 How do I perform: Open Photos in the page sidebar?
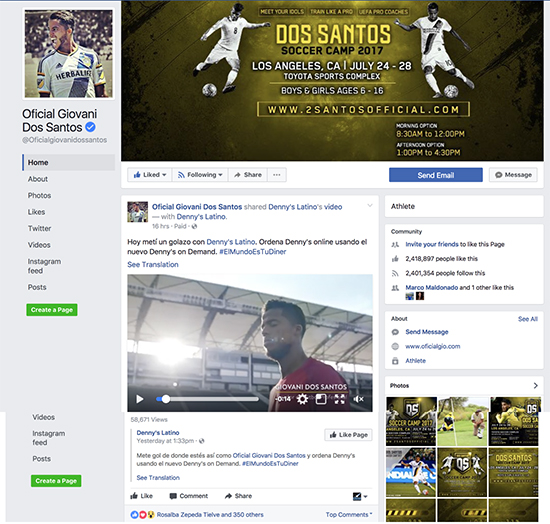39,195
